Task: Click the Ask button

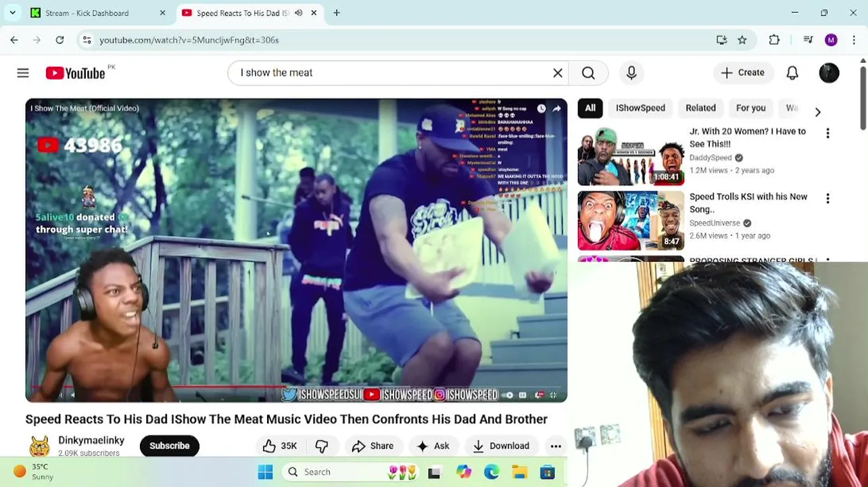Action: [433, 446]
